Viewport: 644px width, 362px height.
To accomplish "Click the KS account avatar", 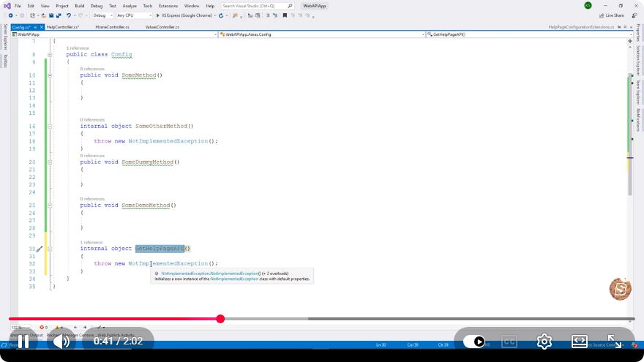I will click(588, 5).
